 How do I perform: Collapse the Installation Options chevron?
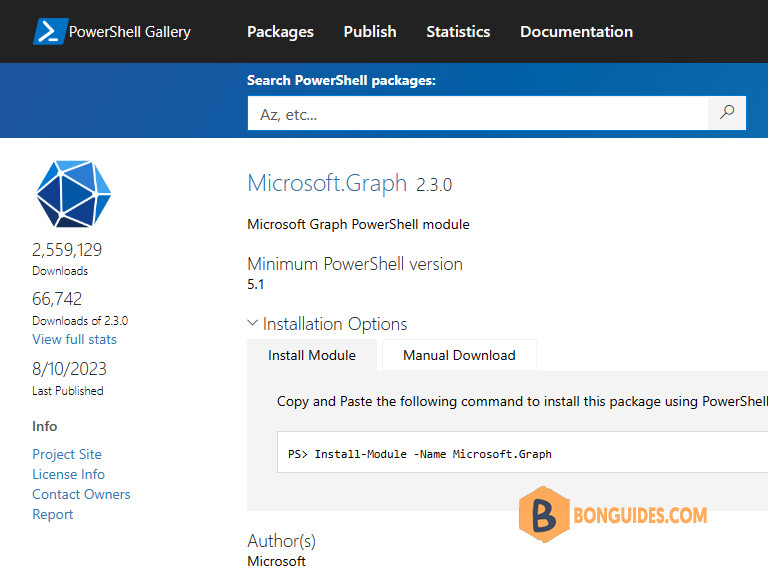[252, 323]
